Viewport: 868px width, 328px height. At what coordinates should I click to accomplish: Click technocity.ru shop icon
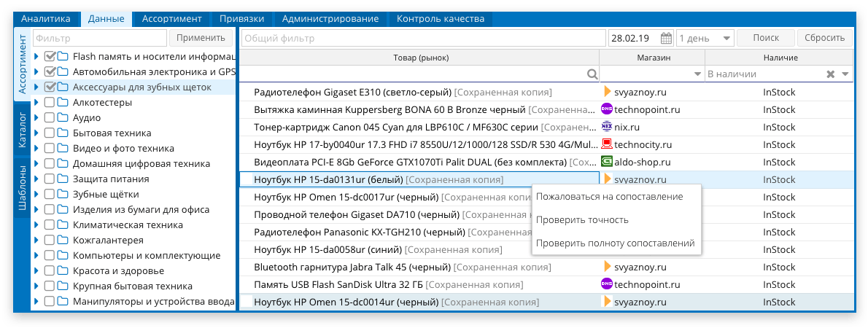pos(607,144)
